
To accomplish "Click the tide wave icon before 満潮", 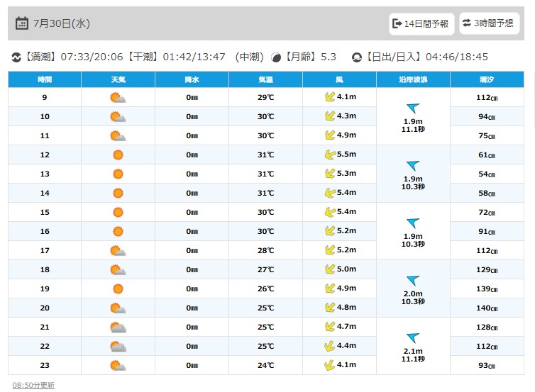I will pos(16,57).
